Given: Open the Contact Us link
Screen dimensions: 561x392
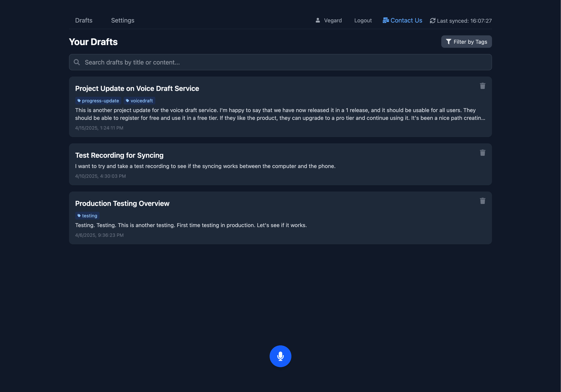Looking at the screenshot, I should pos(406,20).
